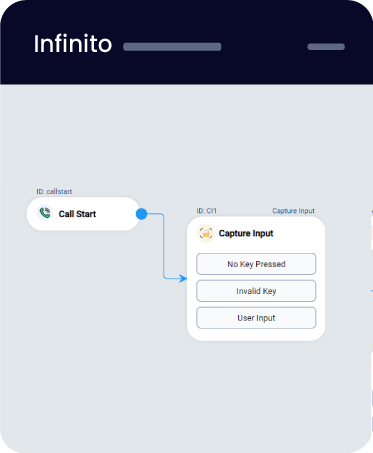Select the User Input branch

pos(256,318)
